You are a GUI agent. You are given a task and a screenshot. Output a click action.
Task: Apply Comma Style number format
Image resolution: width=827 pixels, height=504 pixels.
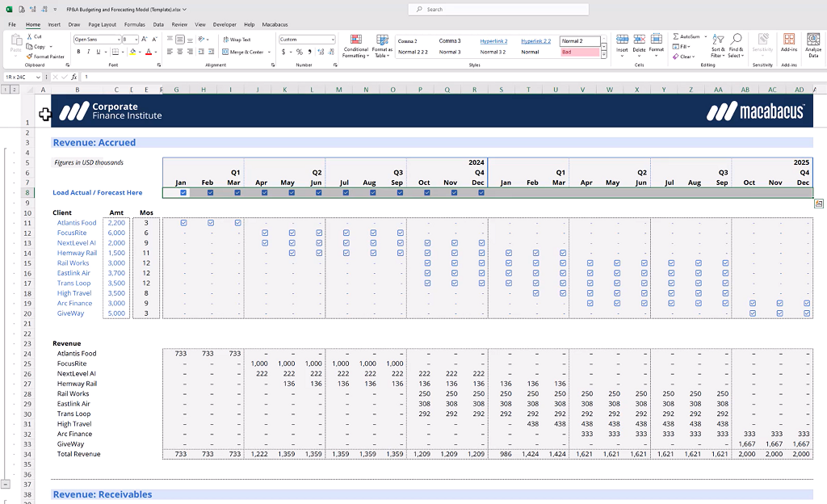coord(309,52)
